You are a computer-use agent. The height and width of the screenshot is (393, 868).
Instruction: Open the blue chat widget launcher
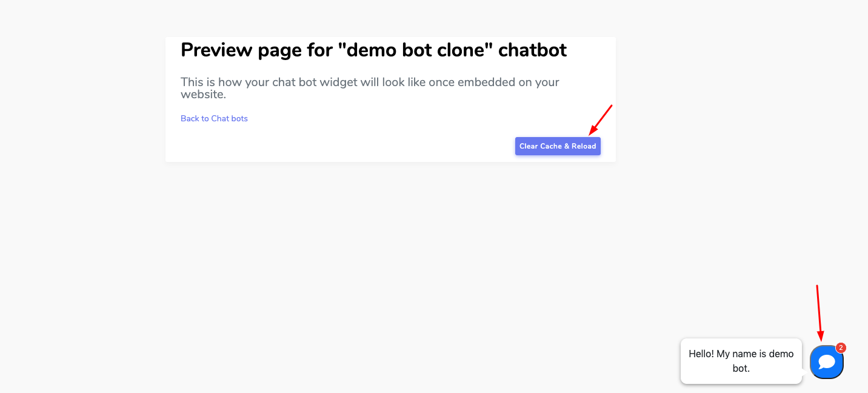(826, 362)
